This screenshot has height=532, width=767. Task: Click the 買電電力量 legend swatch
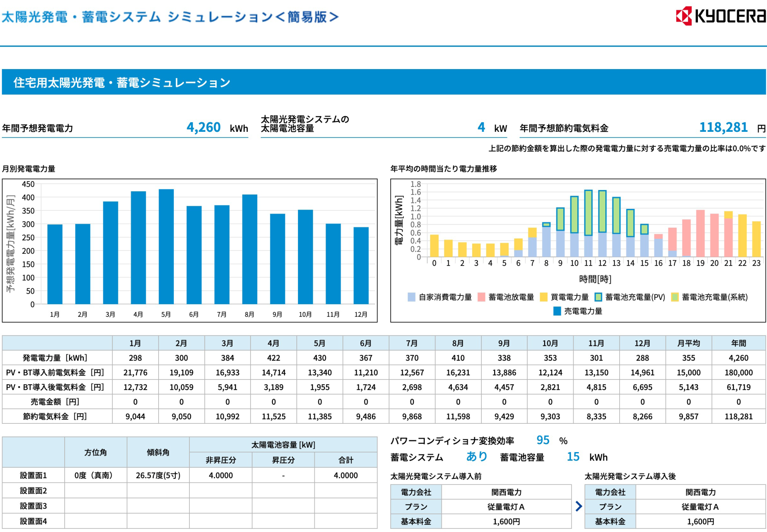(543, 297)
